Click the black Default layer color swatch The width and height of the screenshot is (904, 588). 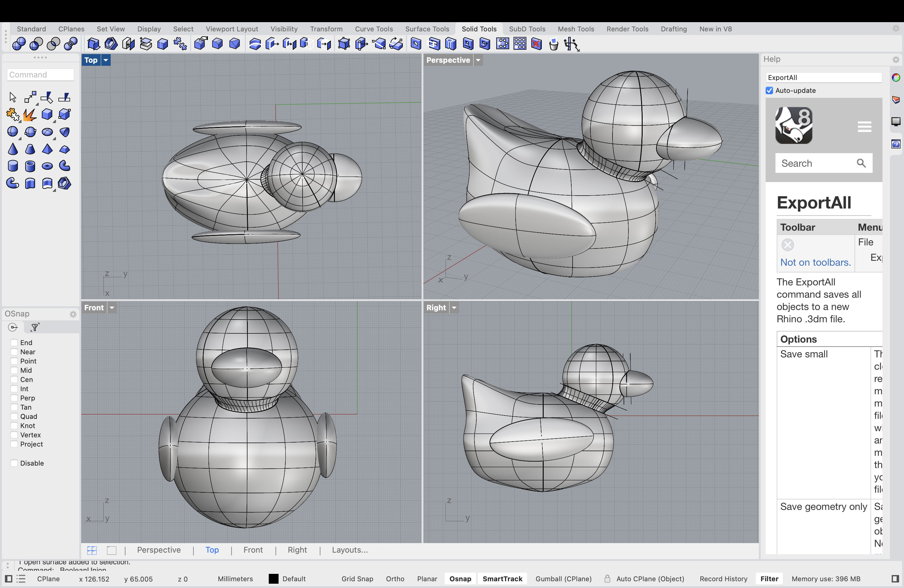273,579
